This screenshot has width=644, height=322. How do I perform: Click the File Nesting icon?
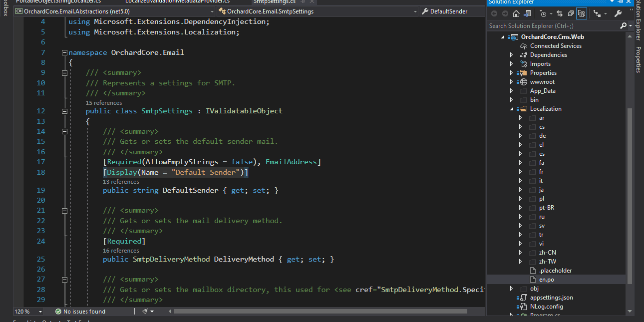597,13
